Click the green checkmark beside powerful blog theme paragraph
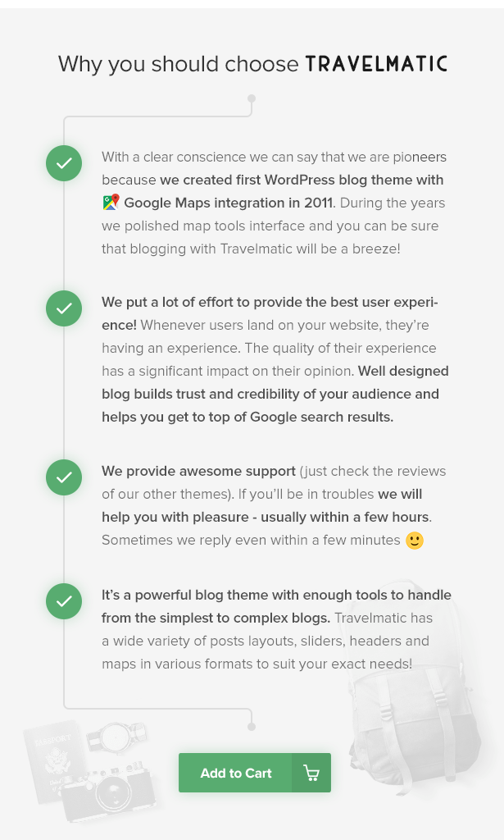Screen dimensions: 504x840 tap(64, 601)
